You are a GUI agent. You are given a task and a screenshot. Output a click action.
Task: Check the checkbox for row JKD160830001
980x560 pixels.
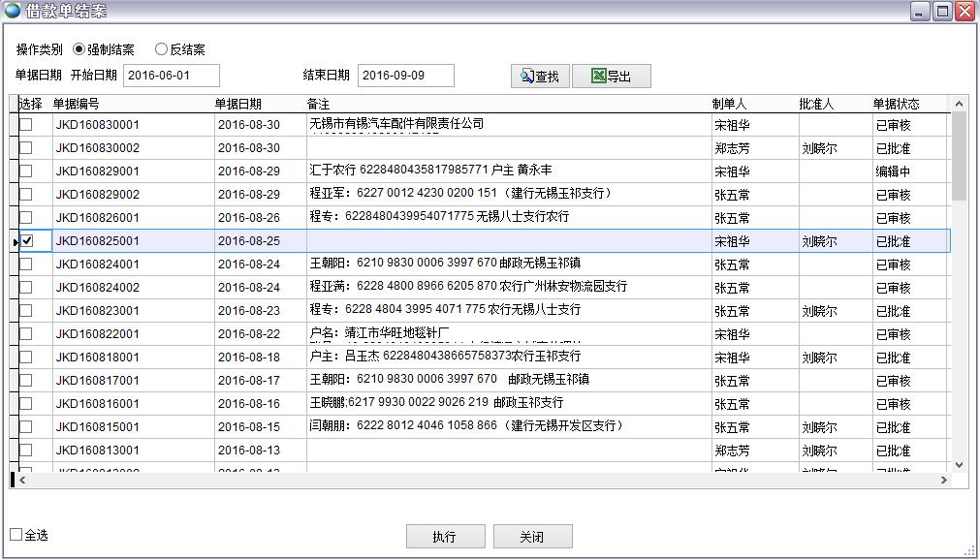pyautogui.click(x=28, y=124)
